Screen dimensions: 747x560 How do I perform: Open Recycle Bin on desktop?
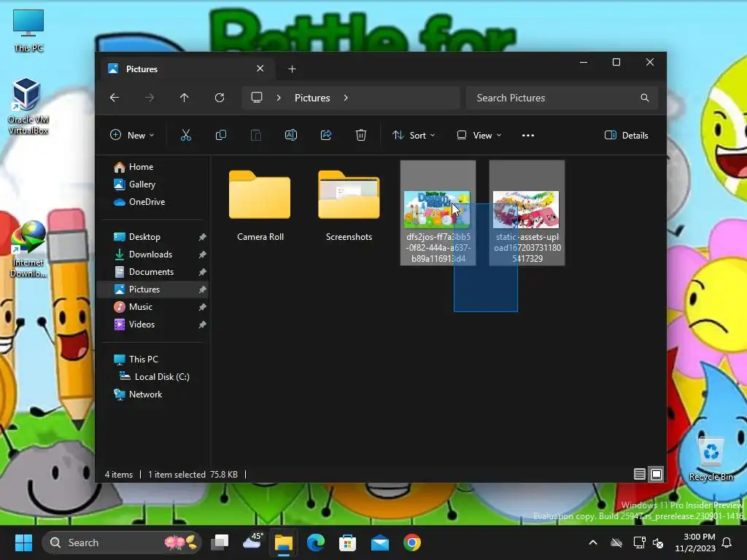point(711,458)
